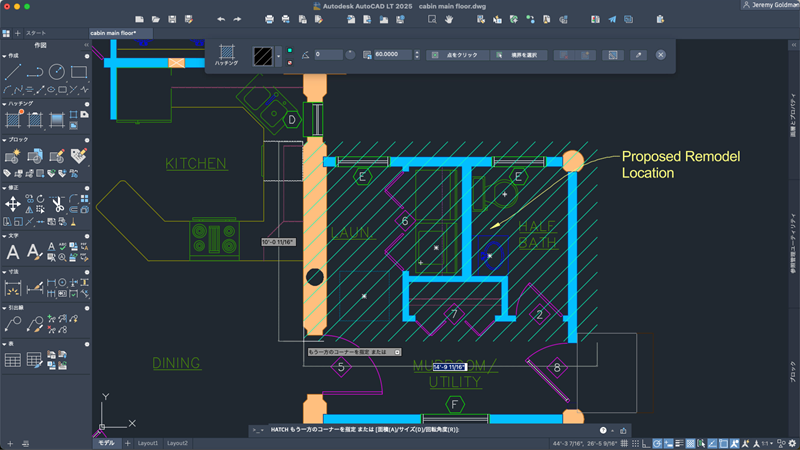Click the 境界を選択 button
This screenshot has width=800, height=450.
[519, 55]
